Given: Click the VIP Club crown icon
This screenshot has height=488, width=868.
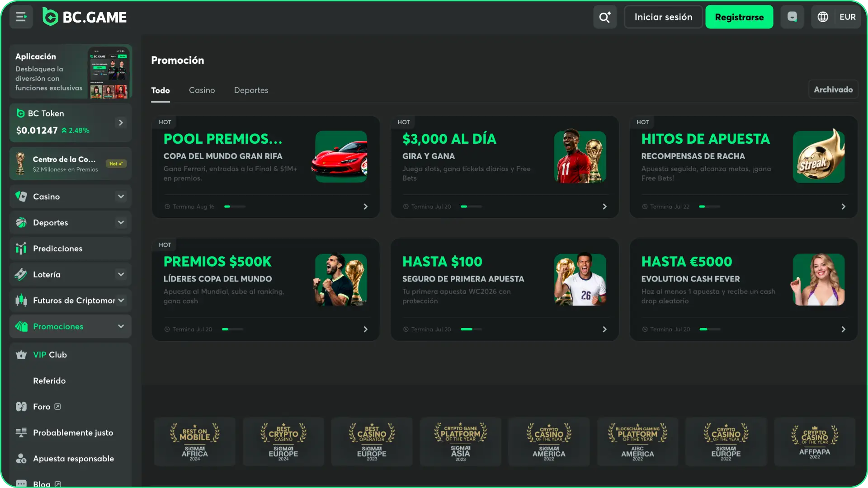Looking at the screenshot, I should (x=21, y=355).
